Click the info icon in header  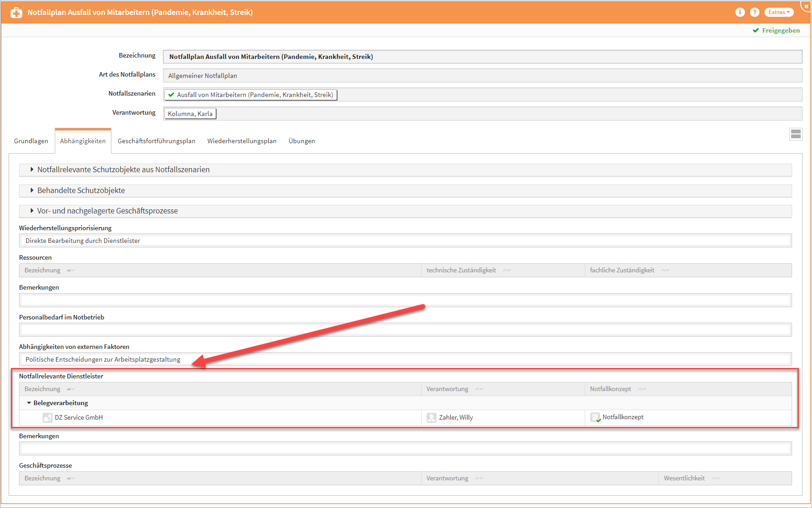click(740, 12)
